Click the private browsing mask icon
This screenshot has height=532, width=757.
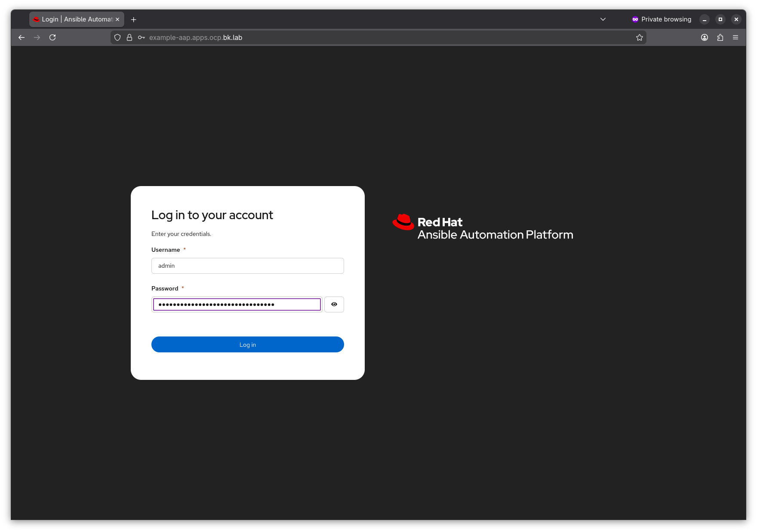pyautogui.click(x=635, y=19)
